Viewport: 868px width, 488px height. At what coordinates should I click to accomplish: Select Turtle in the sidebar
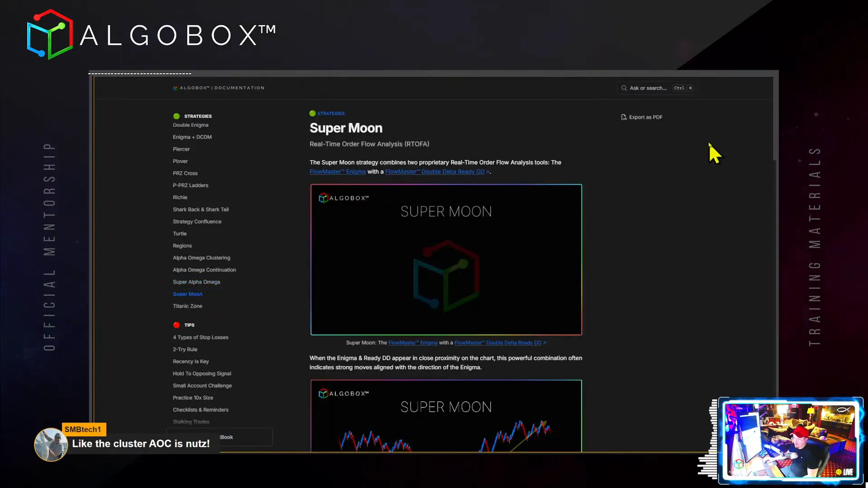[x=179, y=234]
